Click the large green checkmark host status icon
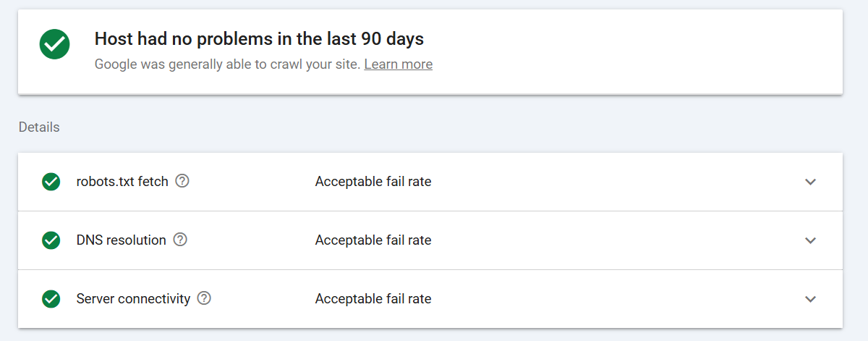This screenshot has height=341, width=868. coord(55,44)
